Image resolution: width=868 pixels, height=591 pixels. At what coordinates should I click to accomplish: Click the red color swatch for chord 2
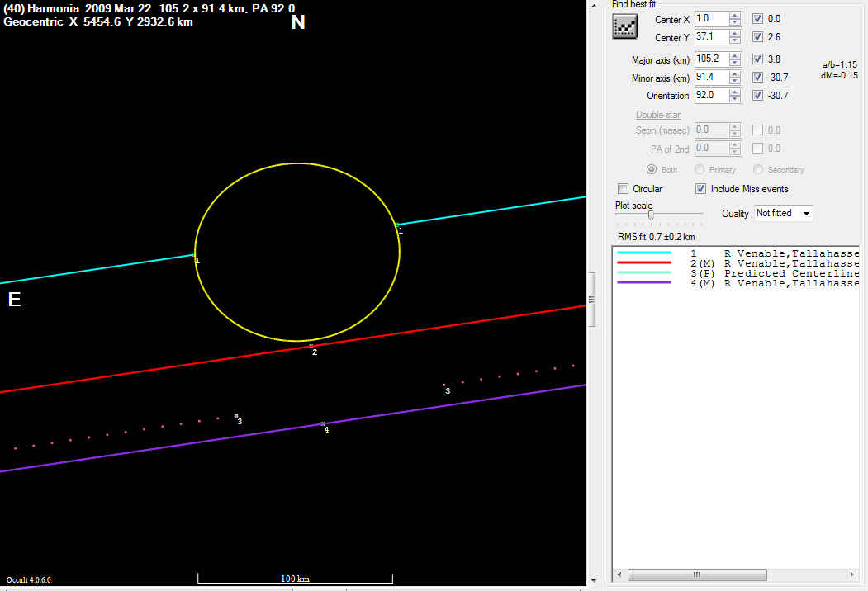click(644, 262)
